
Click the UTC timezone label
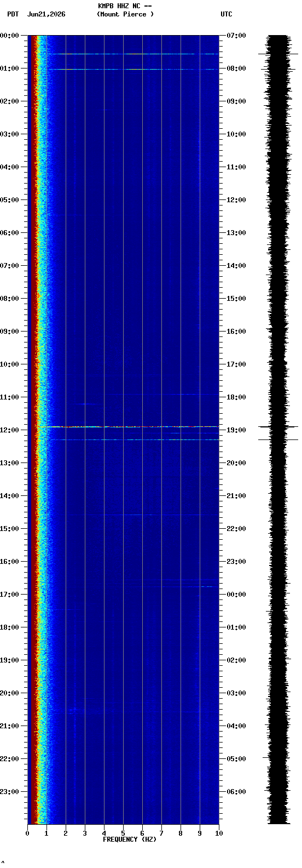(226, 14)
